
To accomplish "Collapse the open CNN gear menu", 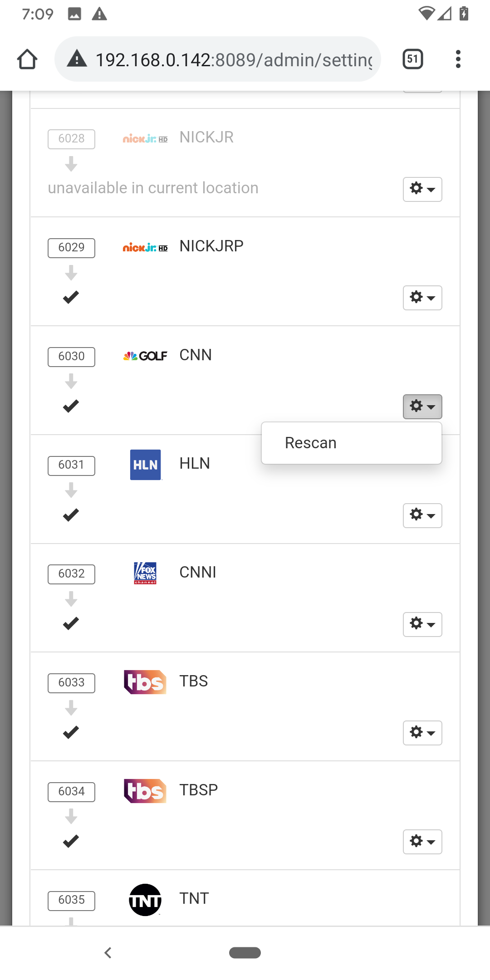I will click(422, 407).
